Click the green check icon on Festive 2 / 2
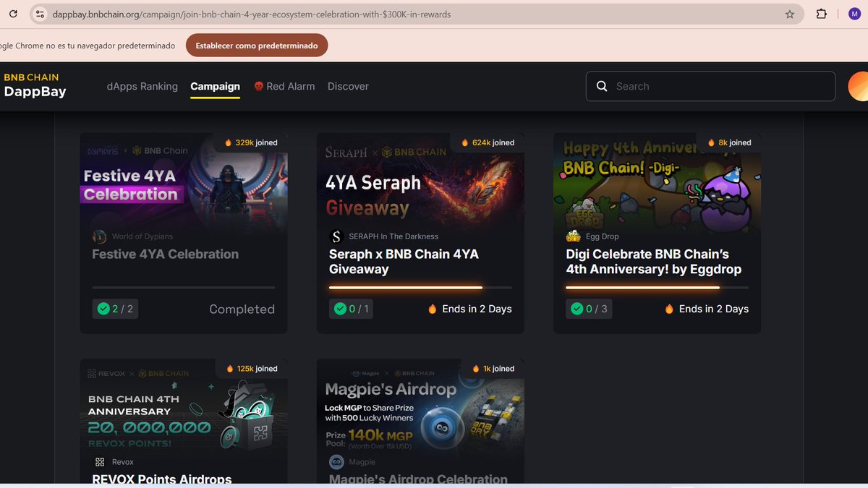 (x=103, y=309)
